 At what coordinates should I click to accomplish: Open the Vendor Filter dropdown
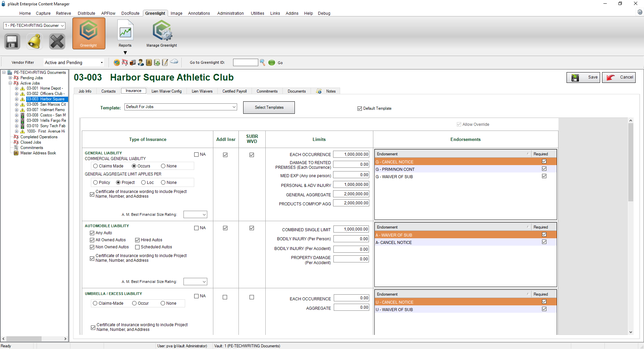(x=102, y=63)
